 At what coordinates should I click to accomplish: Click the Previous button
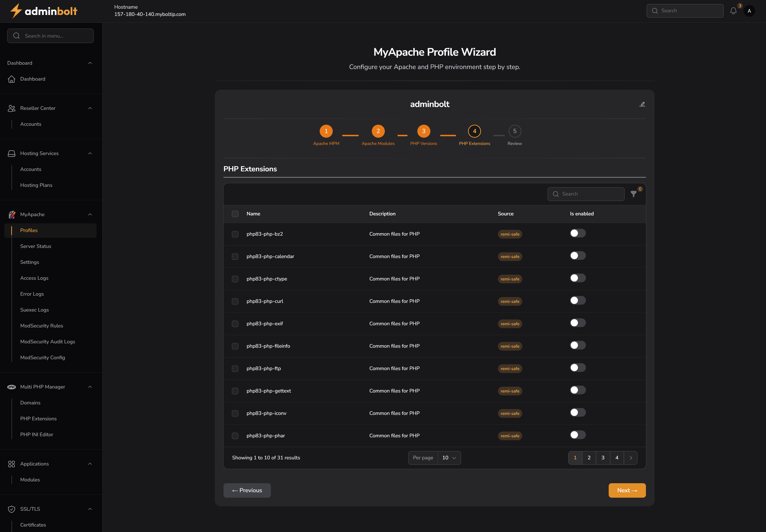(x=247, y=490)
